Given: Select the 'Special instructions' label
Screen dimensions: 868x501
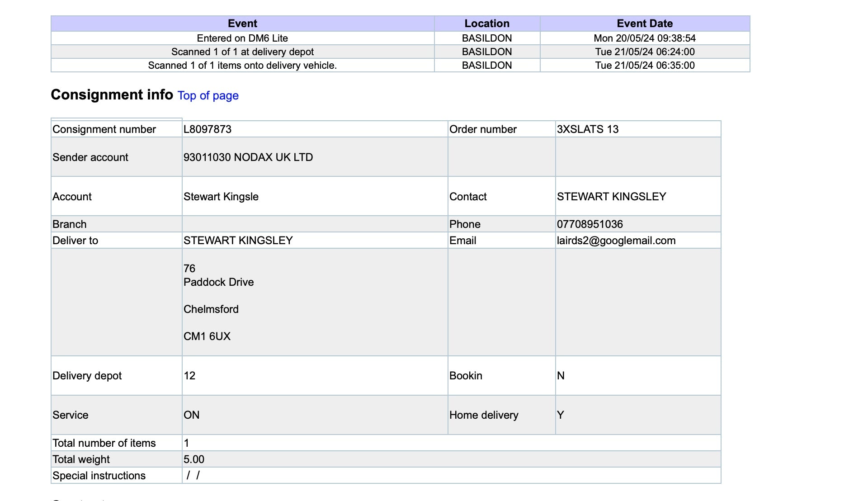Looking at the screenshot, I should tap(99, 476).
